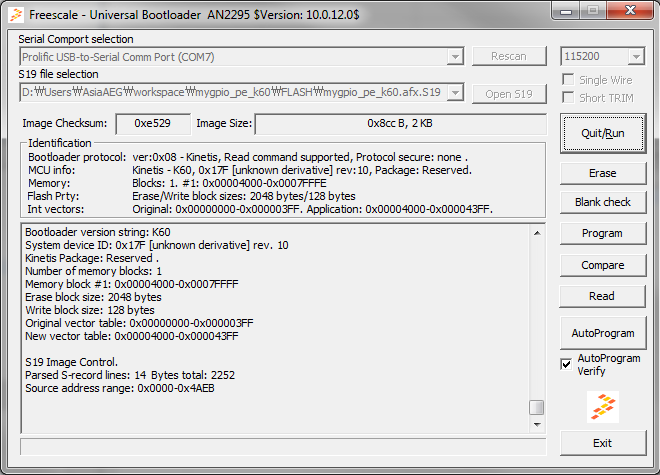Click 'Number of memory blocks: 1' line
Image resolution: width=660 pixels, height=475 pixels.
93,271
